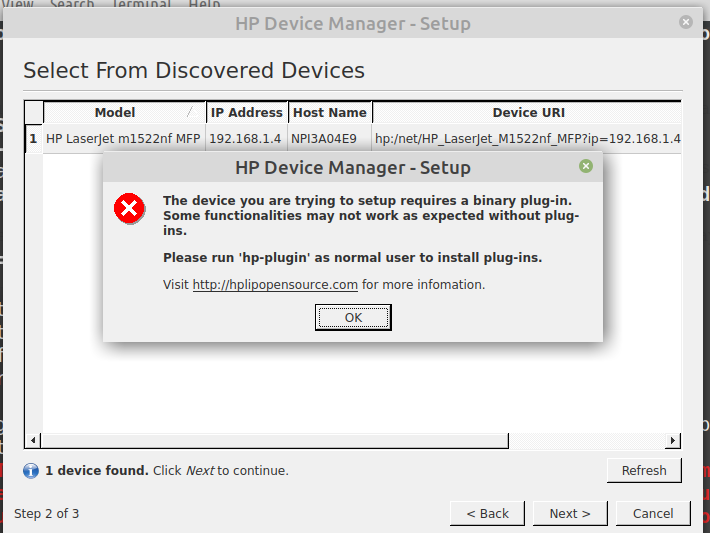Click the Device URI column header

527,113
